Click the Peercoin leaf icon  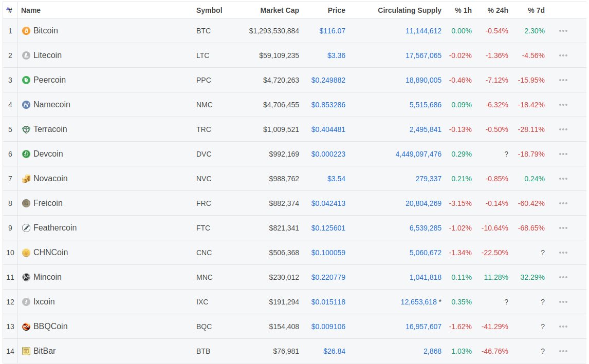(x=26, y=80)
